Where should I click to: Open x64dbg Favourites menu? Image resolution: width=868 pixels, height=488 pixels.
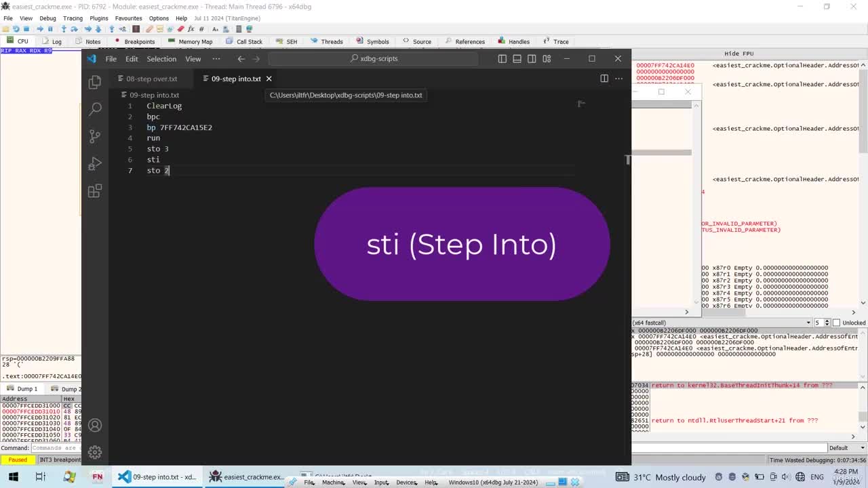(x=128, y=18)
